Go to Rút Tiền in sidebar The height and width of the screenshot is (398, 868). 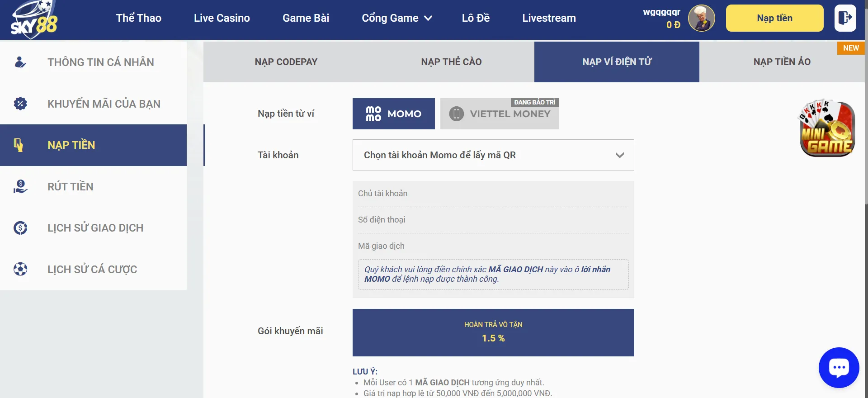tap(71, 186)
